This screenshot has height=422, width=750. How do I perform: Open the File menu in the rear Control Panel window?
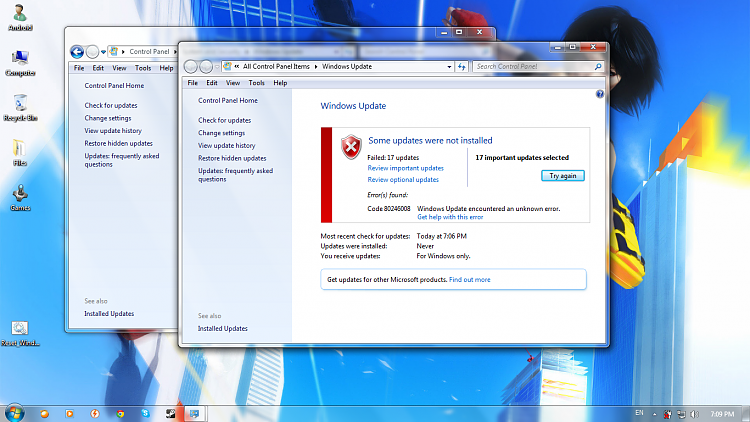point(79,68)
